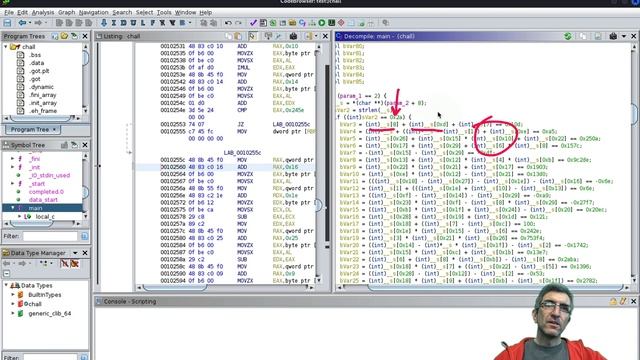Open the Graph menu
This screenshot has width=640, height=360.
click(x=66, y=13)
